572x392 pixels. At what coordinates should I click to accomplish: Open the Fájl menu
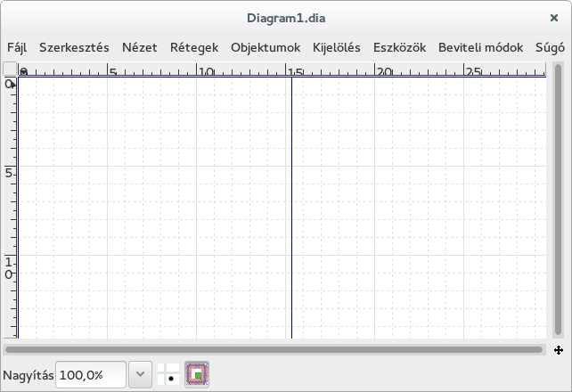(x=16, y=47)
